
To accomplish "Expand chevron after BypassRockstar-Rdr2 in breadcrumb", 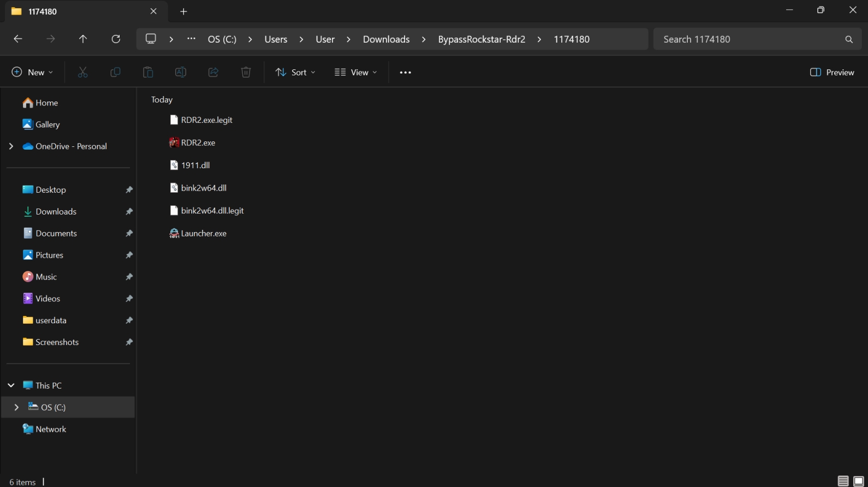I will coord(539,39).
